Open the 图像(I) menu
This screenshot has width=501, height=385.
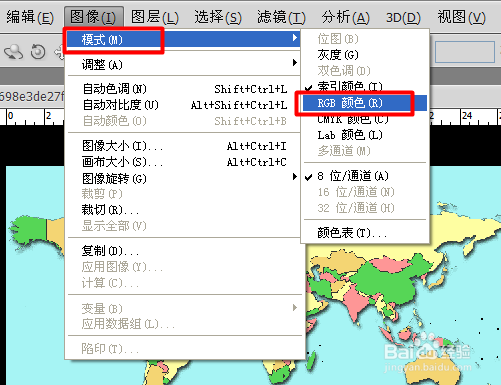point(93,17)
